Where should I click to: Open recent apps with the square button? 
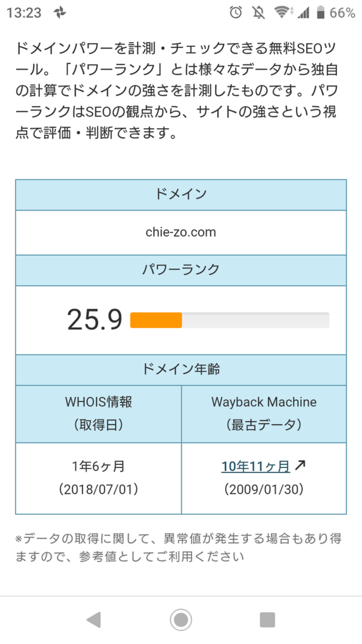[x=267, y=620]
